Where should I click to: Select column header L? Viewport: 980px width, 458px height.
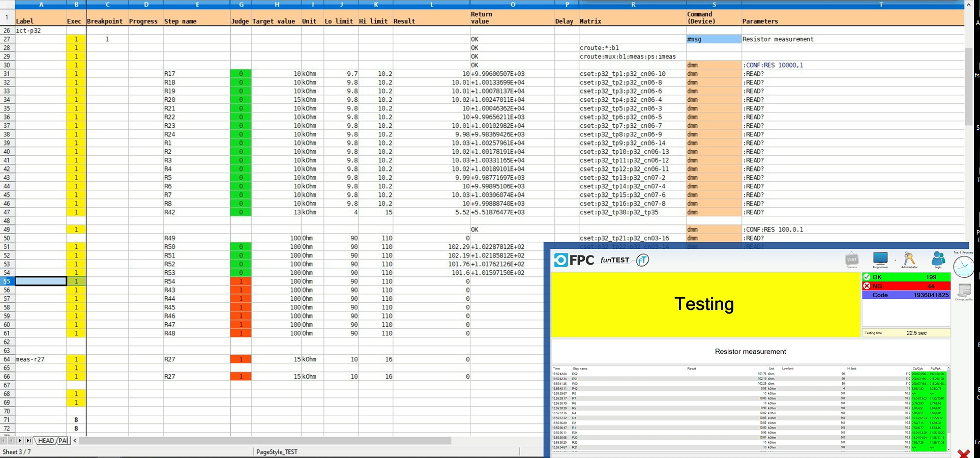click(432, 5)
